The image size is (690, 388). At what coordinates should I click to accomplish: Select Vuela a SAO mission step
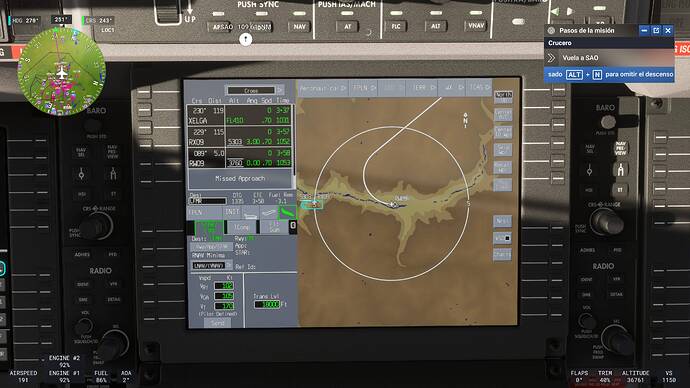pos(609,58)
